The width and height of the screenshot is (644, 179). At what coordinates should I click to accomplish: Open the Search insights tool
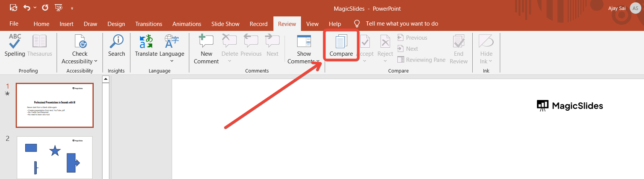coord(116,45)
